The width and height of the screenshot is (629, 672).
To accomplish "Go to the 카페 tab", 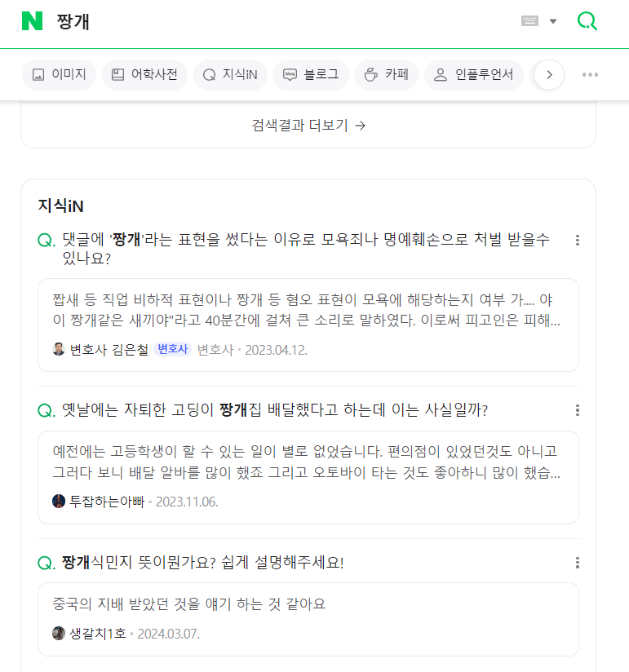I will pyautogui.click(x=386, y=75).
